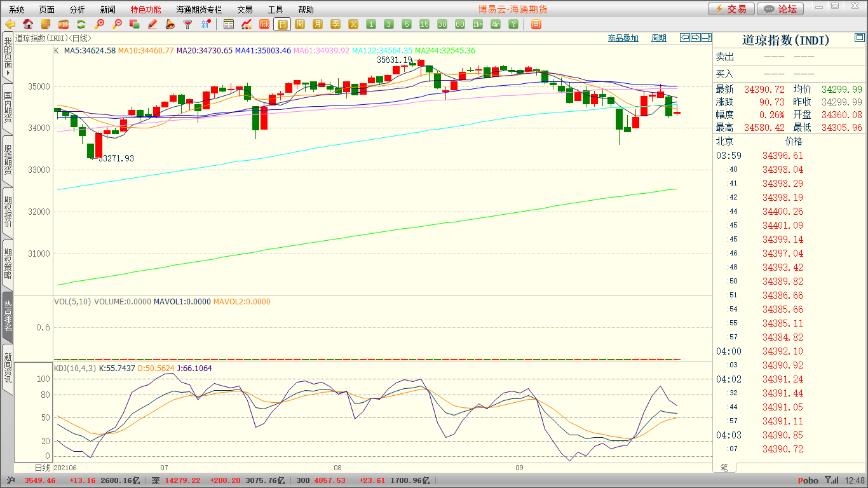Open the multi-window layout icon
Viewport: 868px width, 488px height.
pyautogui.click(x=135, y=24)
